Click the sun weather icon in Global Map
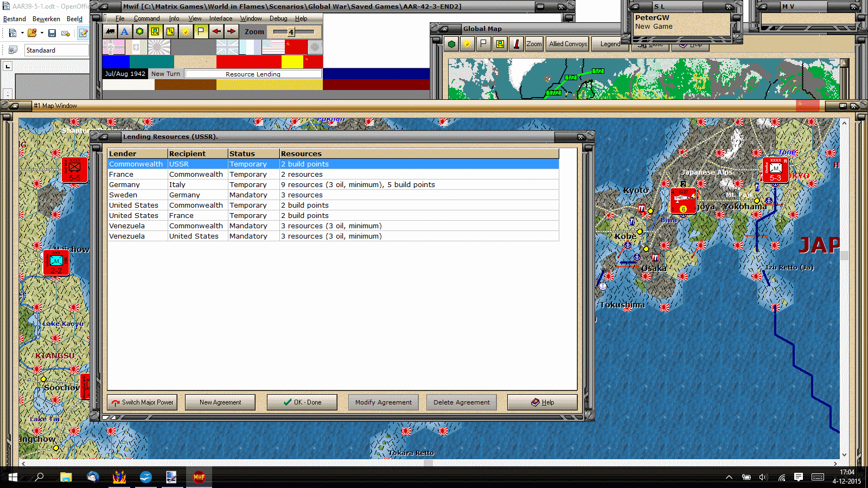 click(x=467, y=44)
